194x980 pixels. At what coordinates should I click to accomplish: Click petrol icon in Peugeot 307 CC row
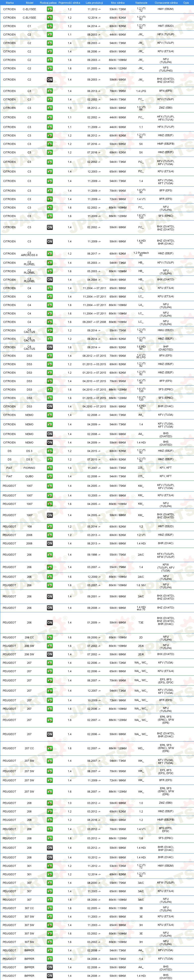50,908
